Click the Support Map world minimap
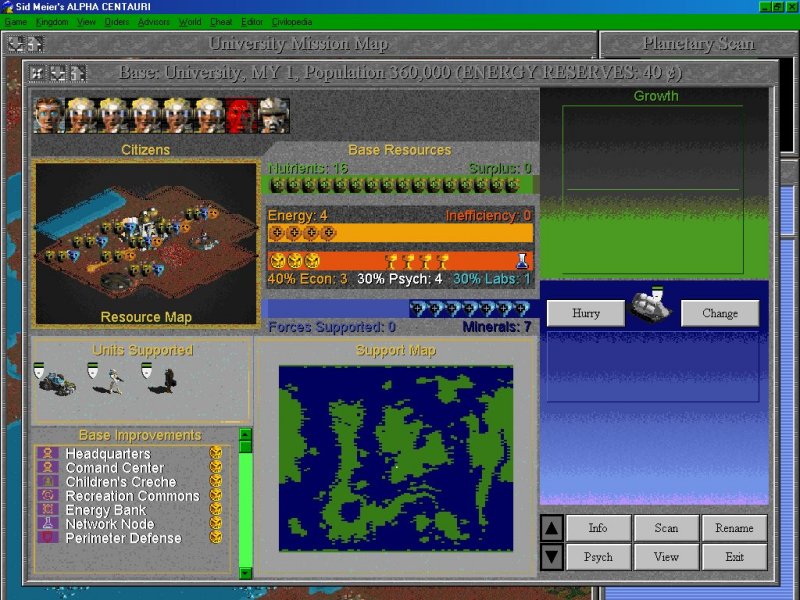The width and height of the screenshot is (800, 600). 396,459
